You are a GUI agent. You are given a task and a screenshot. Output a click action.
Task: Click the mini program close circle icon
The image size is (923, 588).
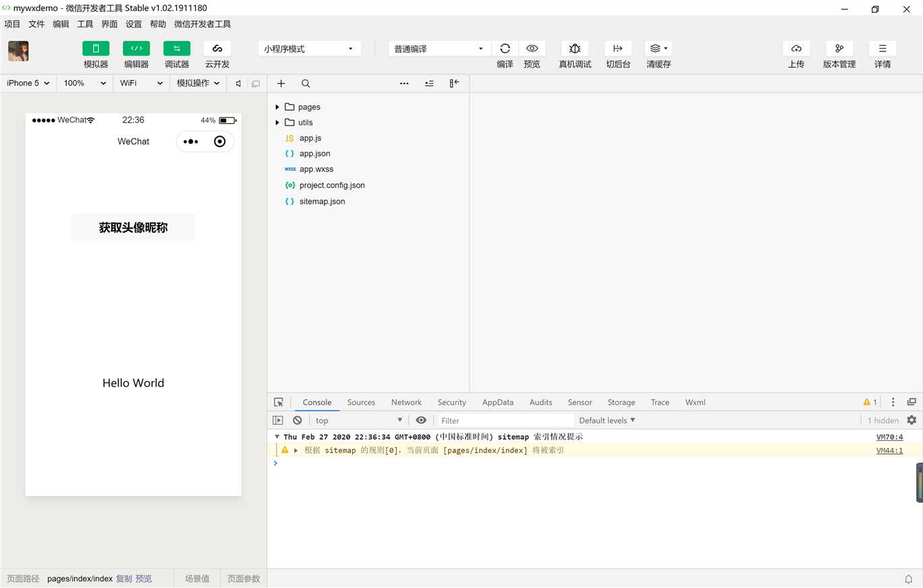pos(219,142)
